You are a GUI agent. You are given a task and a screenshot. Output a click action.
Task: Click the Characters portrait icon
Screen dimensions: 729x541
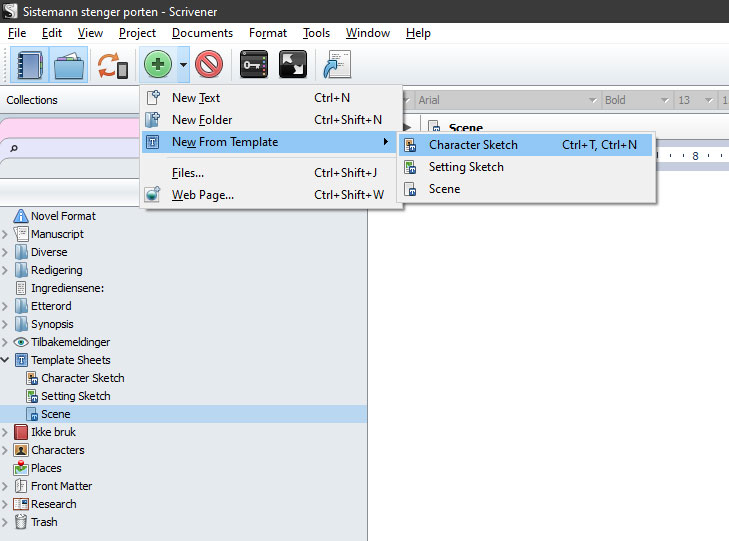click(x=21, y=450)
